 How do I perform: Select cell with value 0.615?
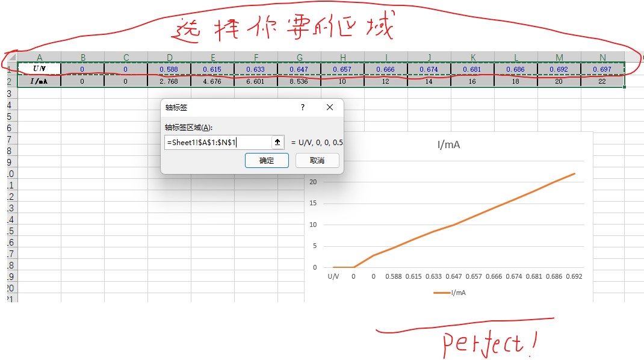coord(212,69)
